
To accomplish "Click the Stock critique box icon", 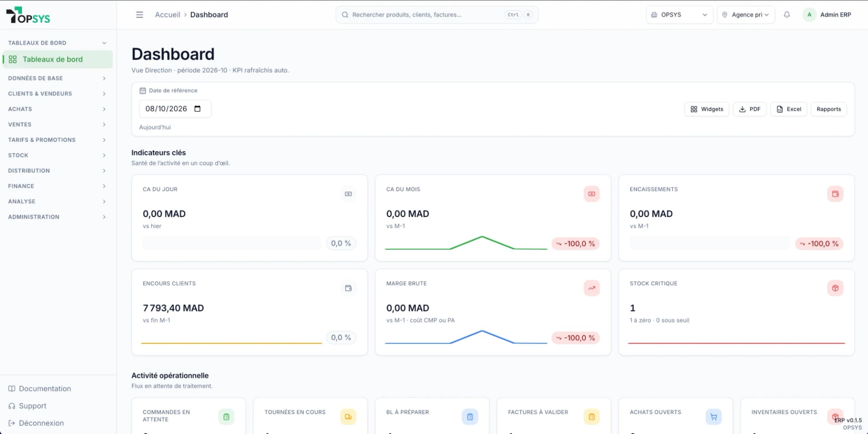I will click(x=835, y=288).
